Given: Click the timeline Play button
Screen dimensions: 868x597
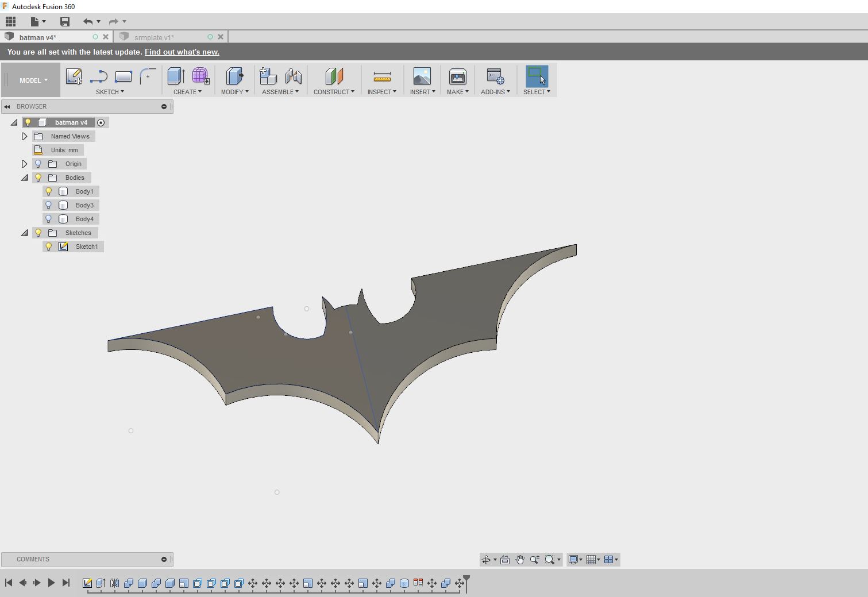Looking at the screenshot, I should pos(51,583).
